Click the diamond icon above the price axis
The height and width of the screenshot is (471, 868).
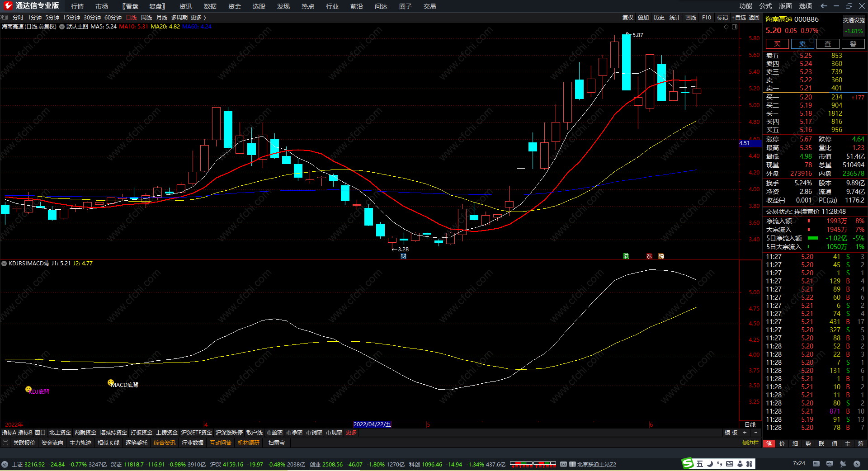[726, 27]
